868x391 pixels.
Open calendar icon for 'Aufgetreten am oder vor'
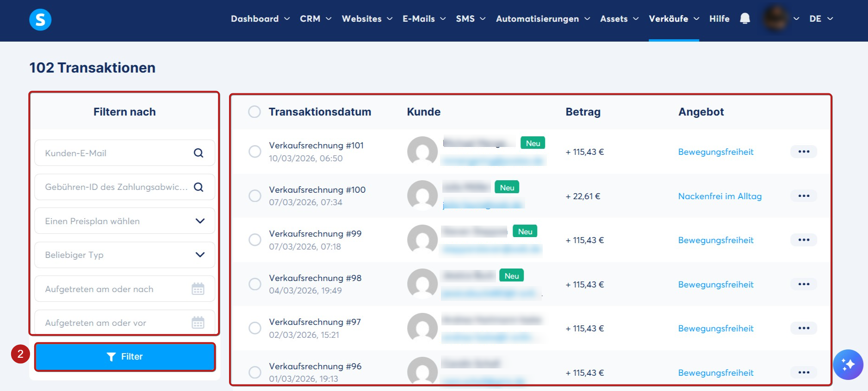pyautogui.click(x=198, y=323)
